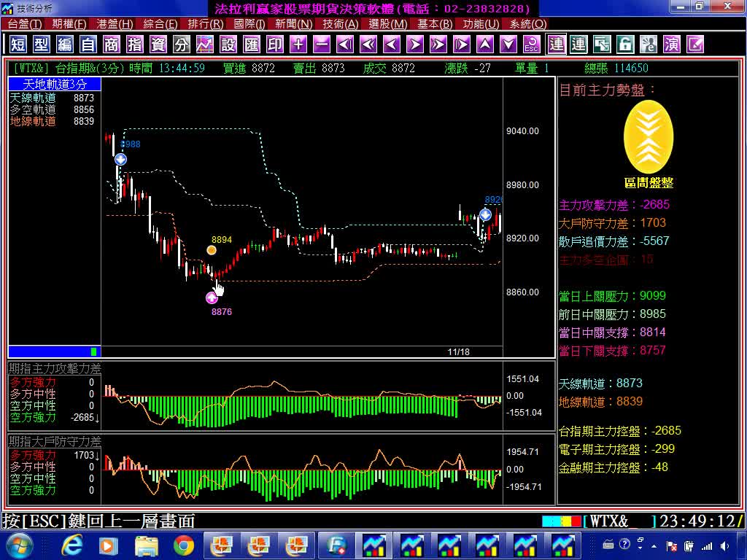This screenshot has width=747, height=560.
Task: Click the 8876 magenta marker on chart
Action: [212, 297]
